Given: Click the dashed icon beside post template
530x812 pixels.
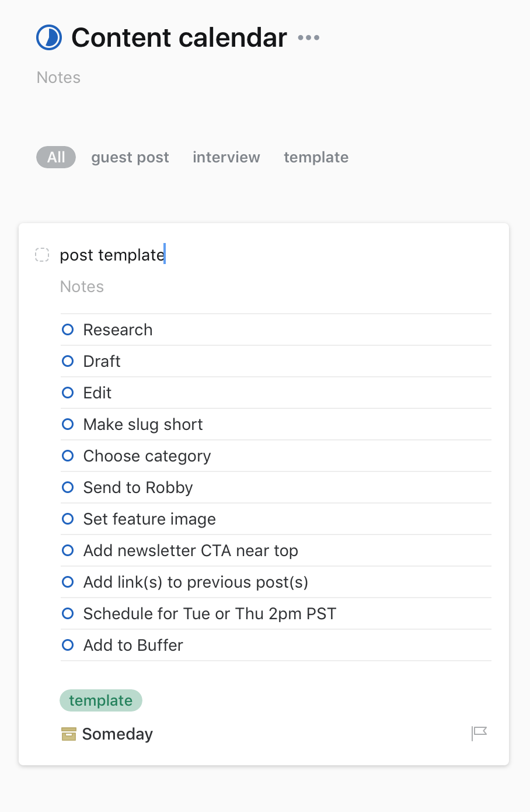Looking at the screenshot, I should (41, 255).
